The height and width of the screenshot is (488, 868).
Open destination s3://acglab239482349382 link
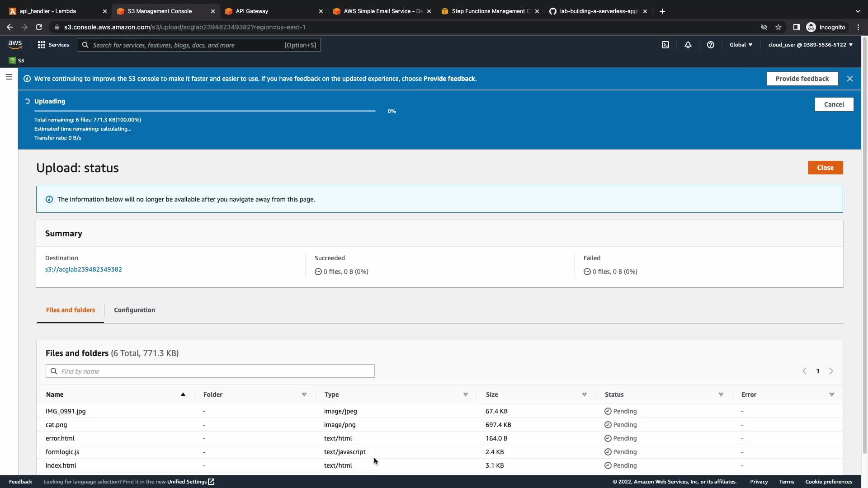click(84, 269)
